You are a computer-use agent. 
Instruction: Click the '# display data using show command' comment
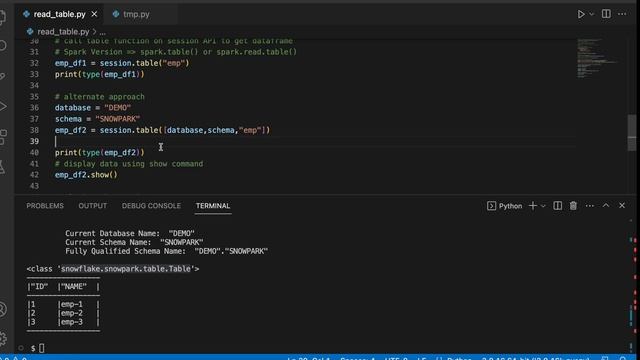(x=129, y=164)
